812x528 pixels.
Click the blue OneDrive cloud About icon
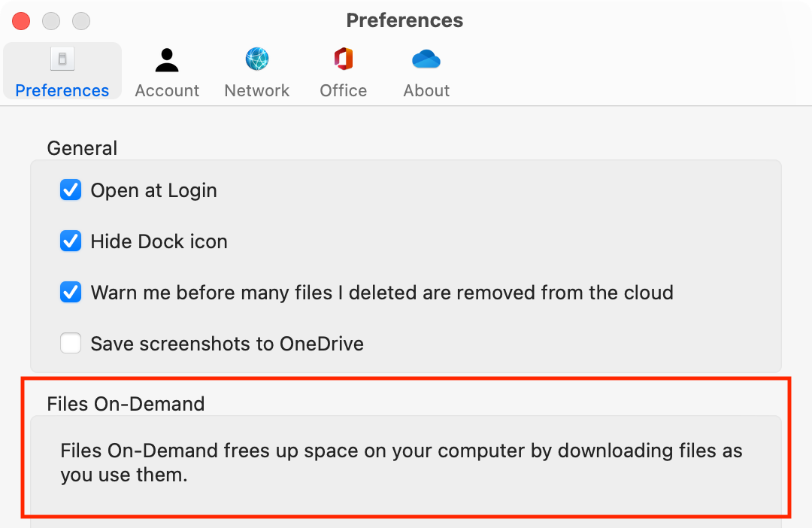(x=426, y=59)
